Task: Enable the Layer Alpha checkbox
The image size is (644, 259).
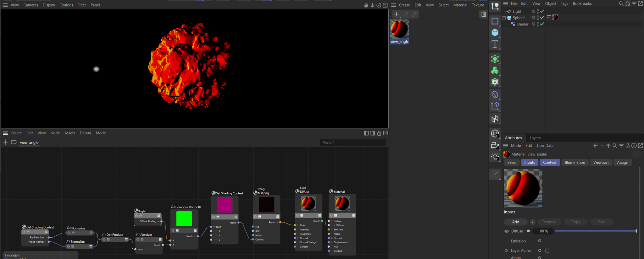Action: point(547,251)
